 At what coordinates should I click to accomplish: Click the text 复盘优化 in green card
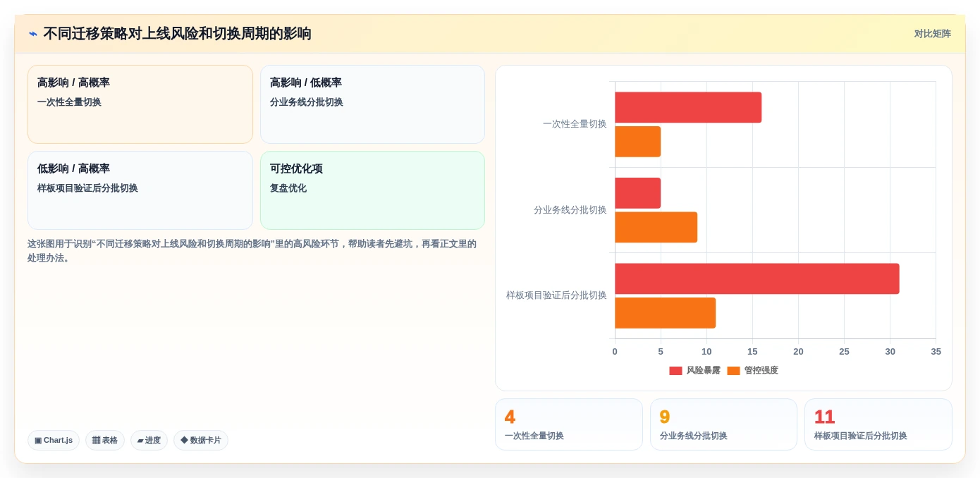point(288,188)
